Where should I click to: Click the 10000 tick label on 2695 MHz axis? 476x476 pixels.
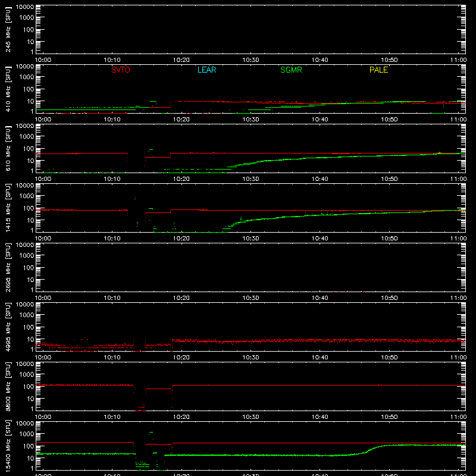tap(25, 245)
